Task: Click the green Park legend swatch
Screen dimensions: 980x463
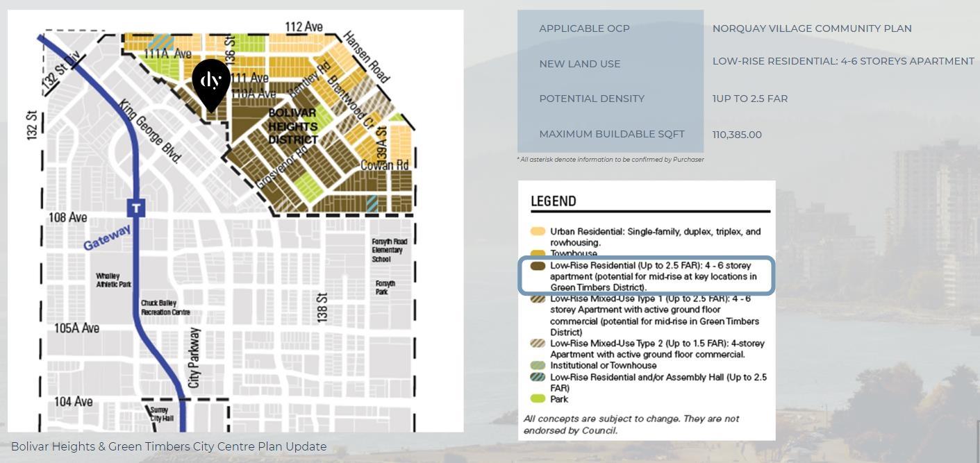Action: coord(538,399)
